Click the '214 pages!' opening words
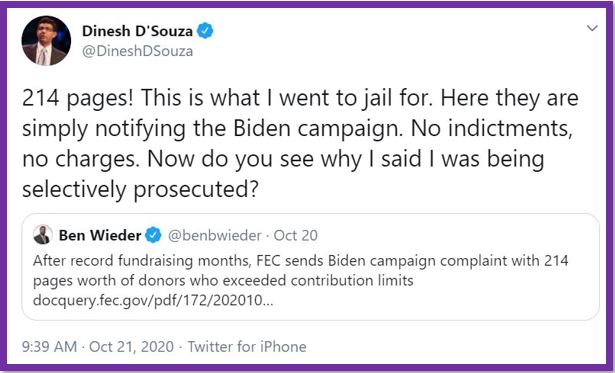615x373 pixels. coord(78,98)
